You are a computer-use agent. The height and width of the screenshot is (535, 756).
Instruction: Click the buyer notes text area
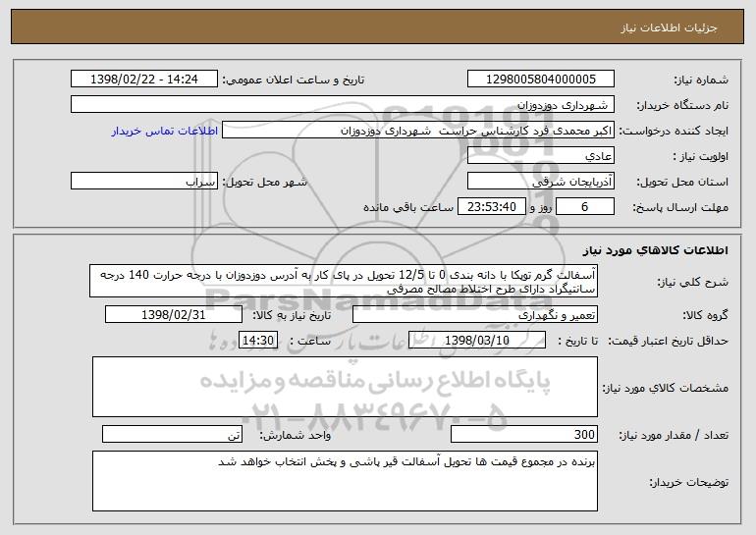pyautogui.click(x=345, y=481)
